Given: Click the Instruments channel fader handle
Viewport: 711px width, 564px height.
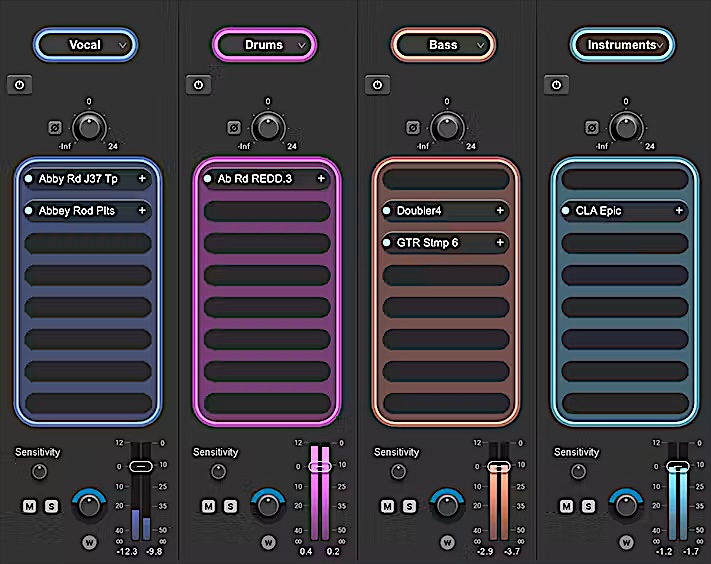Looking at the screenshot, I should click(678, 466).
